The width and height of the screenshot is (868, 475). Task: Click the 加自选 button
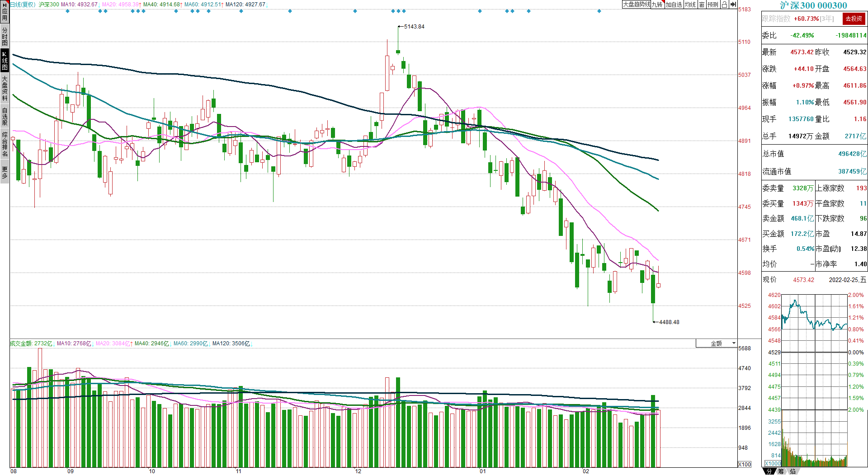(x=674, y=5)
